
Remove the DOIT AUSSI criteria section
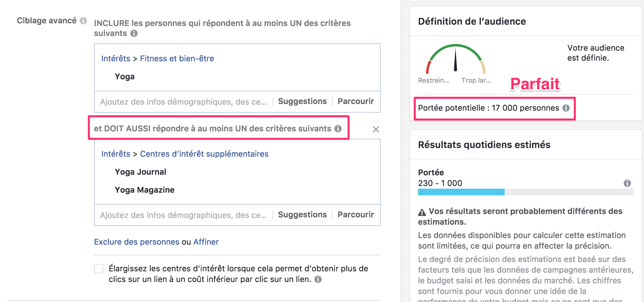click(376, 129)
